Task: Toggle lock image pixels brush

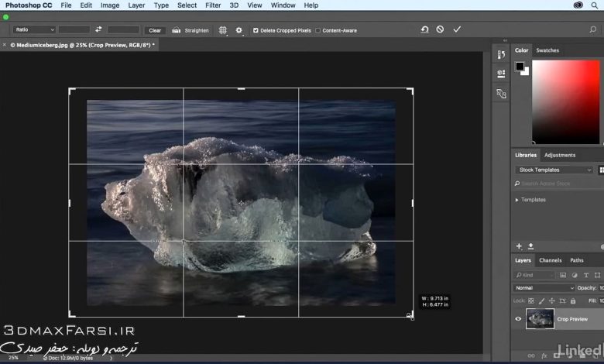Action: (x=541, y=300)
